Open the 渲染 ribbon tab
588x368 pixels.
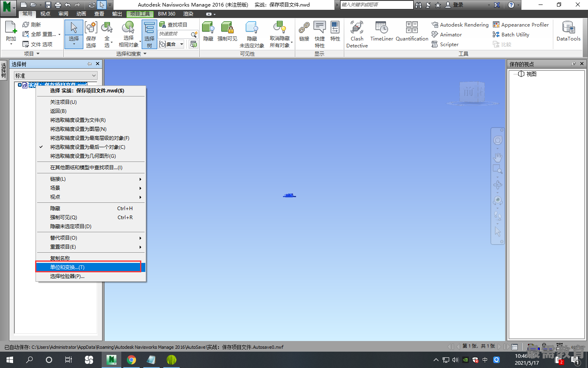[x=188, y=14]
